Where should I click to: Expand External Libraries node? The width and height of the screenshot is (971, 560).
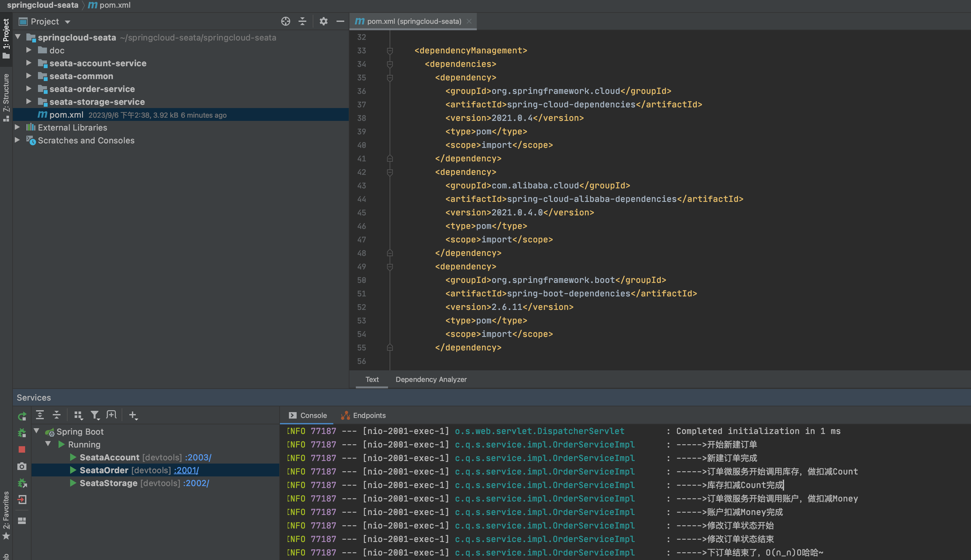tap(17, 127)
